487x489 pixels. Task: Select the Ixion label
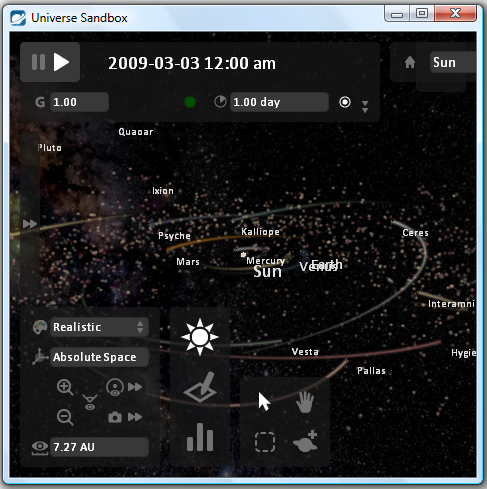pos(163,191)
